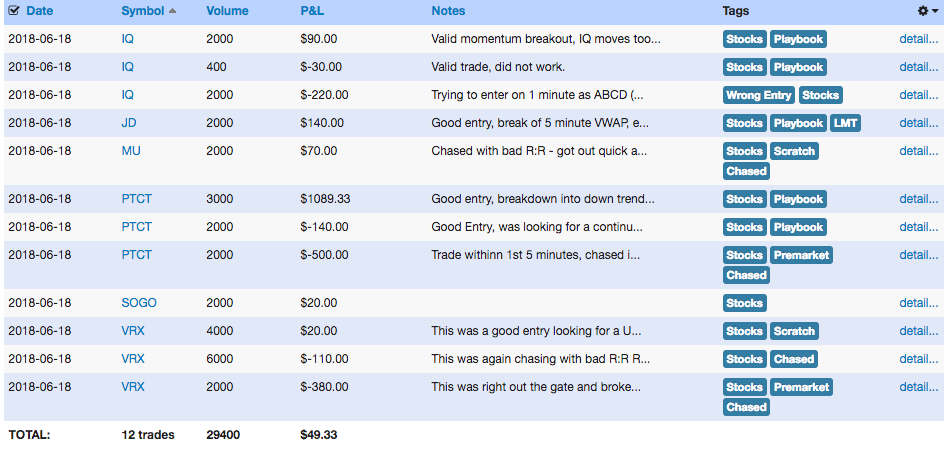Click the Wrong Entry tag

(759, 95)
